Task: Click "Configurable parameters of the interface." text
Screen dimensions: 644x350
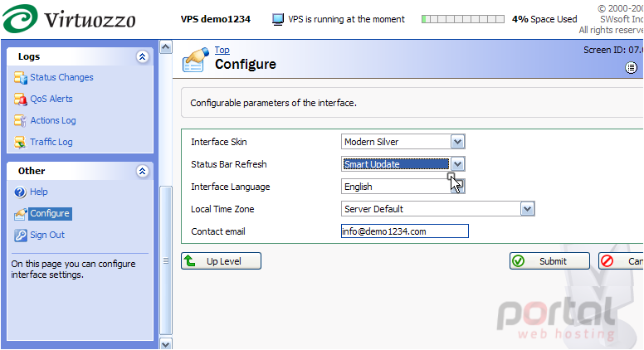Action: (273, 103)
